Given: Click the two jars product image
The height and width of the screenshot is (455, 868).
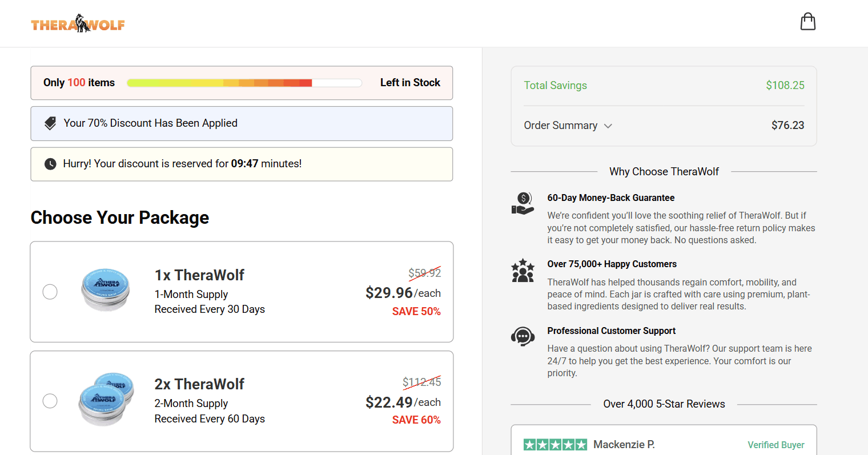Looking at the screenshot, I should [x=106, y=399].
